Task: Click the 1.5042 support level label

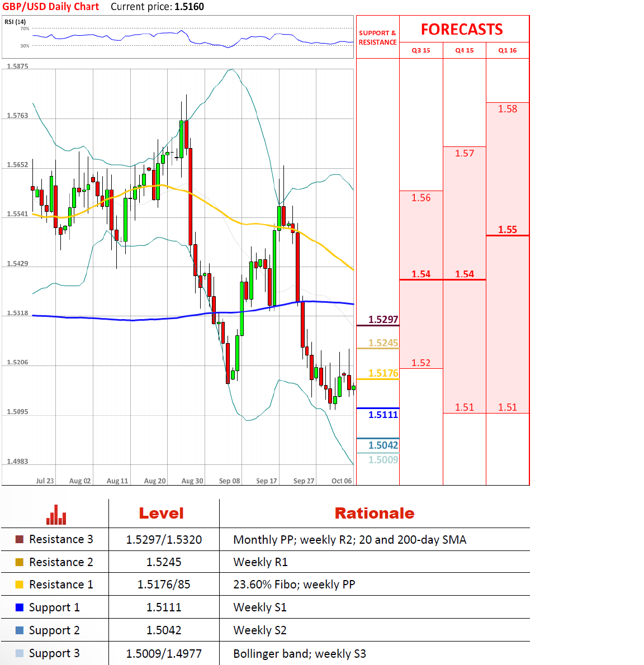Action: (383, 445)
